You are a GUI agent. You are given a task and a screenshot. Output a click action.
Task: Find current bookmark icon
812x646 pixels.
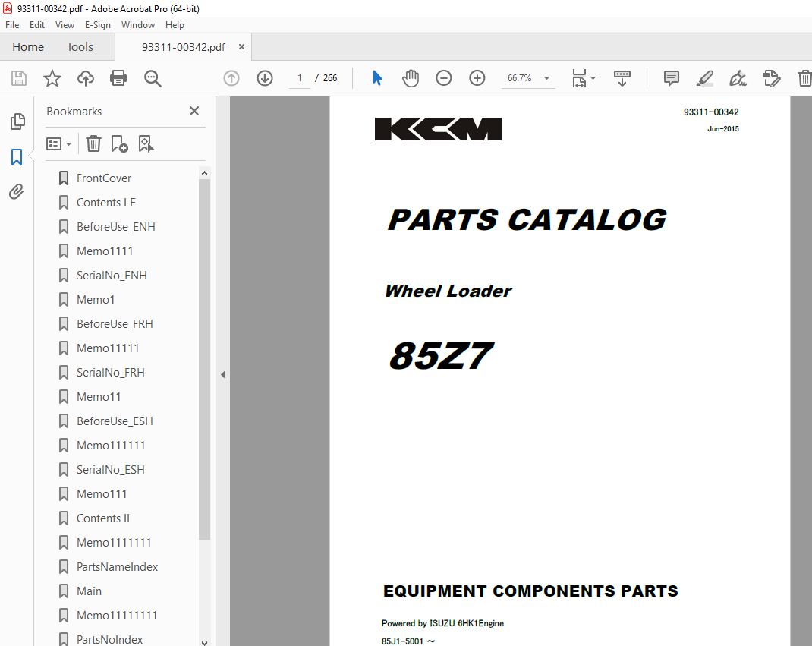pos(146,143)
